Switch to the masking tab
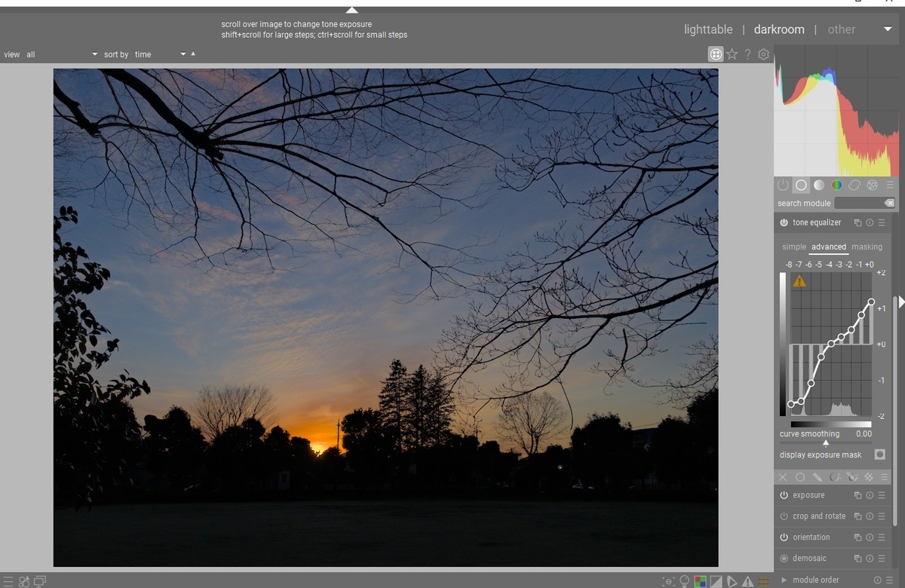The image size is (905, 588). click(867, 247)
